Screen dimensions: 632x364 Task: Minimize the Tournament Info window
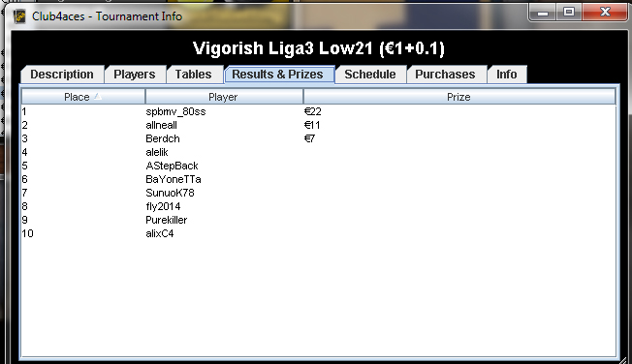point(543,12)
